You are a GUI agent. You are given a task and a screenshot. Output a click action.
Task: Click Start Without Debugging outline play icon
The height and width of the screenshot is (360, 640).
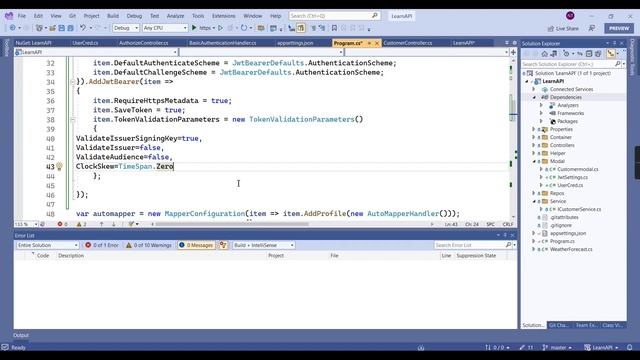tap(220, 28)
